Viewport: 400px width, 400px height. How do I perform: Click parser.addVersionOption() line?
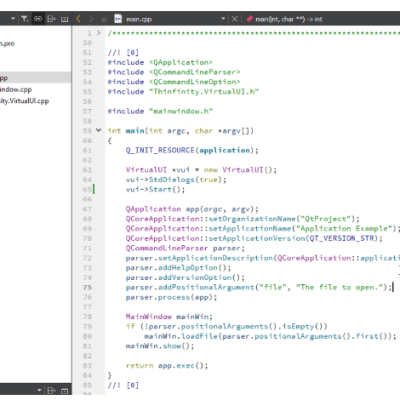click(185, 277)
